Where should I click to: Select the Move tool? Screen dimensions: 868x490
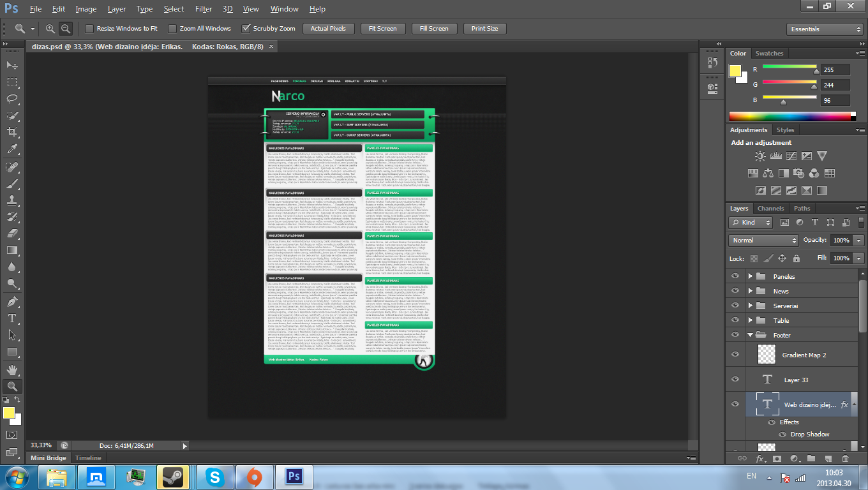(x=12, y=65)
